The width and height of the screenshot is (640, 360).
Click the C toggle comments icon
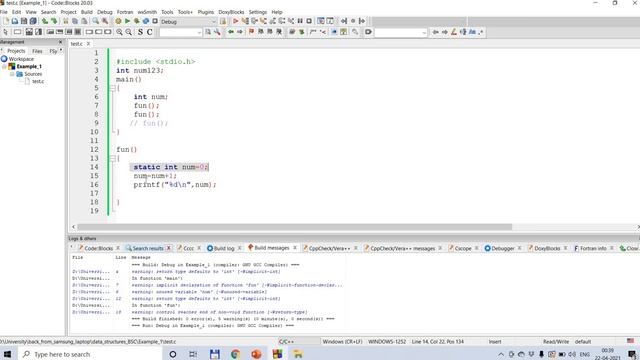[150, 32]
